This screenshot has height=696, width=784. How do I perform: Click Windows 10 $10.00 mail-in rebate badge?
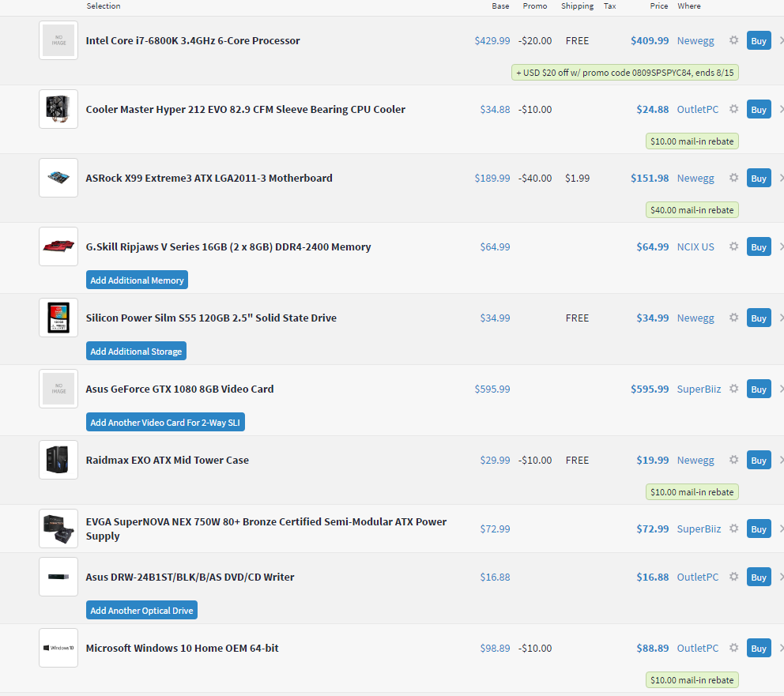[692, 680]
